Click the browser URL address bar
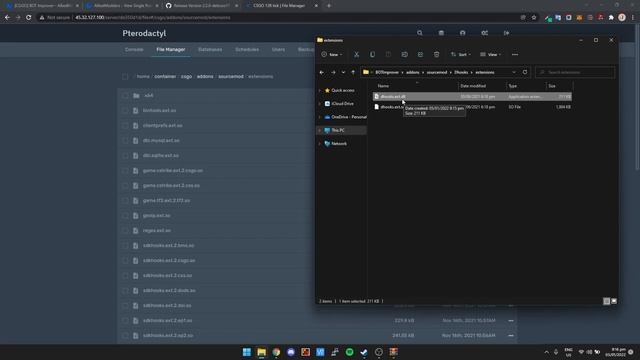 [x=278, y=18]
